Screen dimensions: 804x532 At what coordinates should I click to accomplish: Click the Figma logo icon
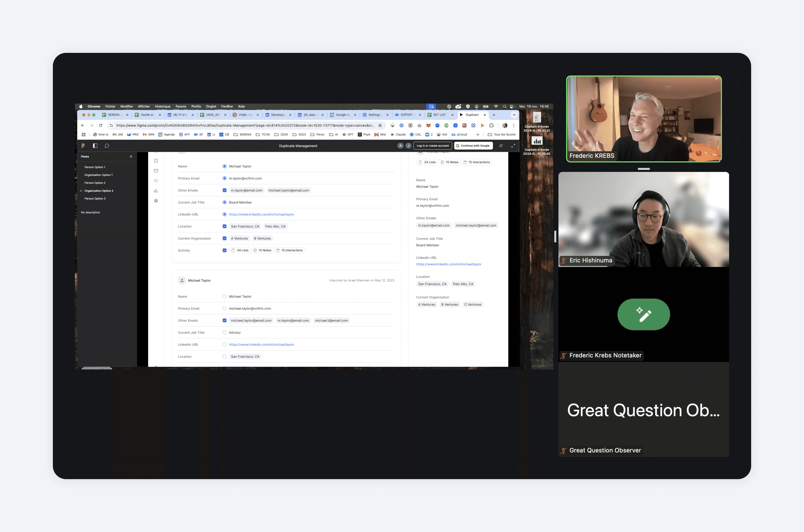(83, 146)
